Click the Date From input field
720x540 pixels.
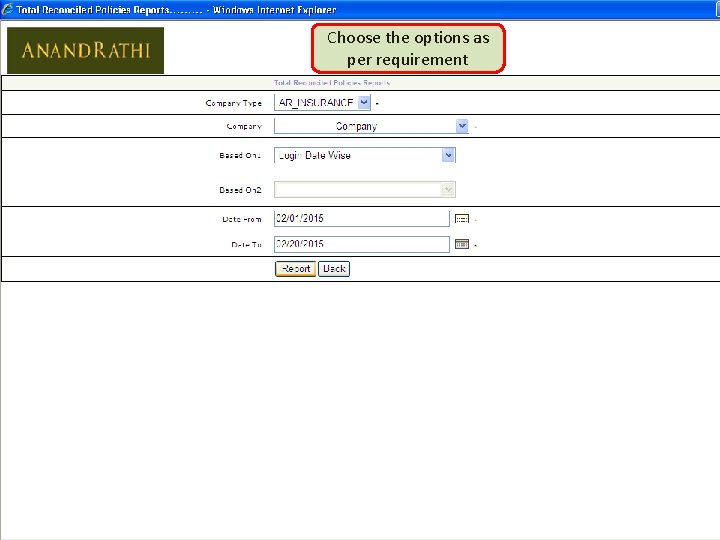coord(361,219)
